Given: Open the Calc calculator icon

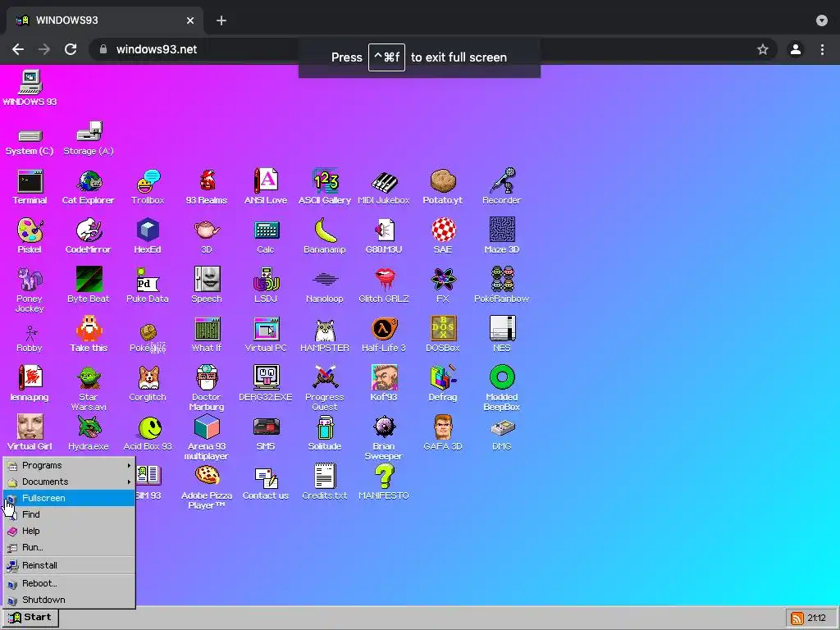Looking at the screenshot, I should point(266,235).
